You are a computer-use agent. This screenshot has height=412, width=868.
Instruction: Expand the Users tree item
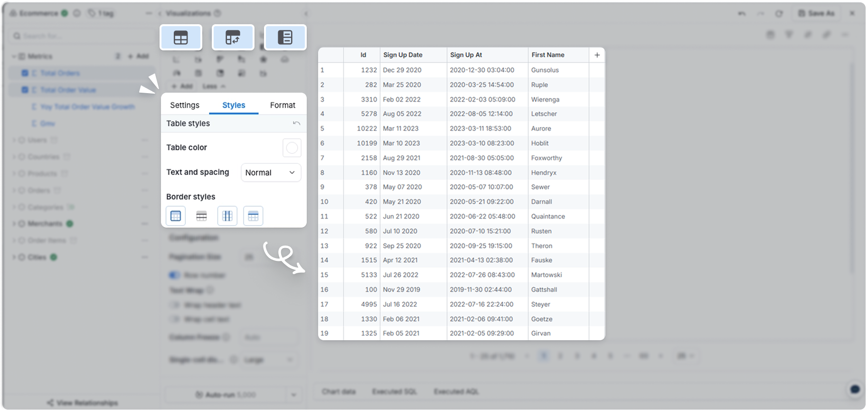click(x=14, y=140)
